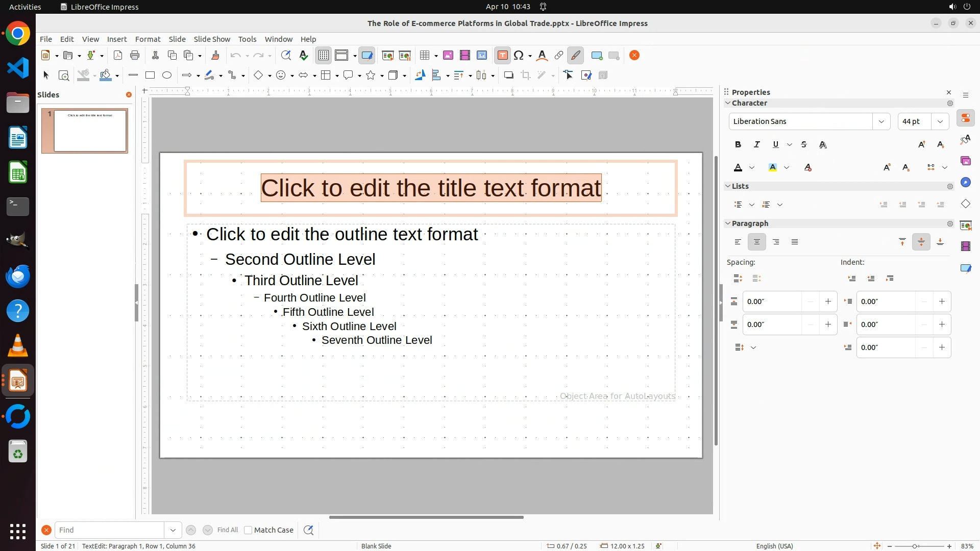Click the Find All button
The height and width of the screenshot is (551, 980).
(x=227, y=530)
